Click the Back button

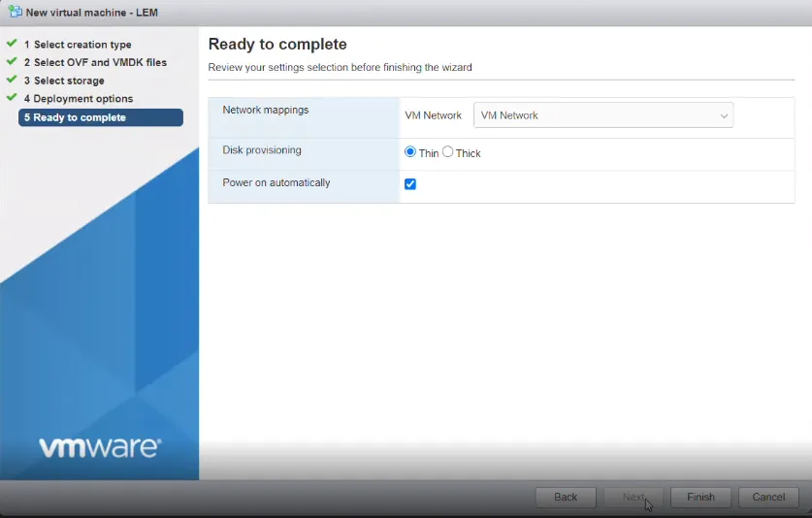[566, 497]
